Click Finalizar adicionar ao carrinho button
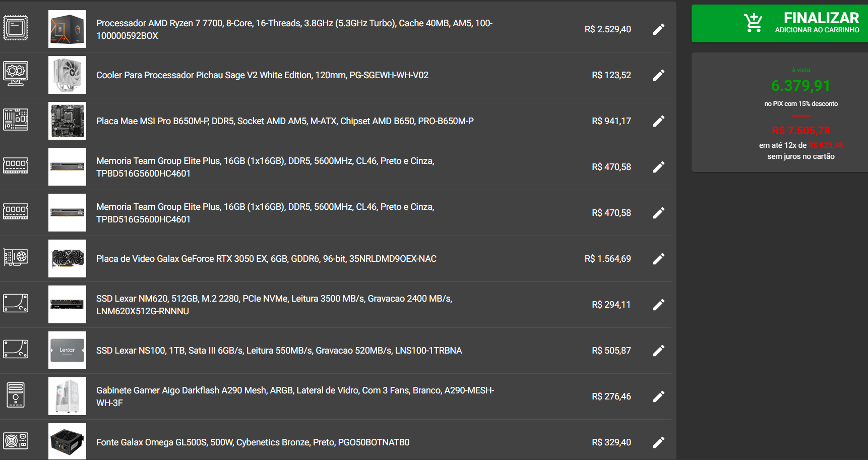 [x=780, y=23]
